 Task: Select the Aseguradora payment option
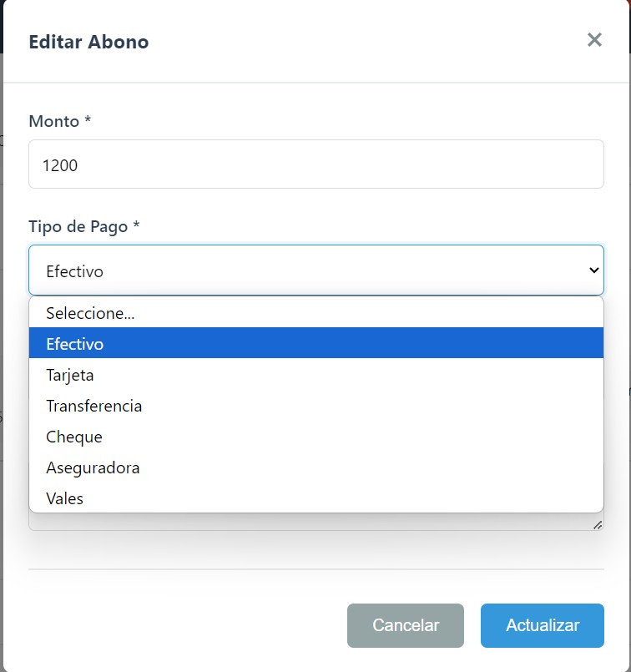click(315, 467)
